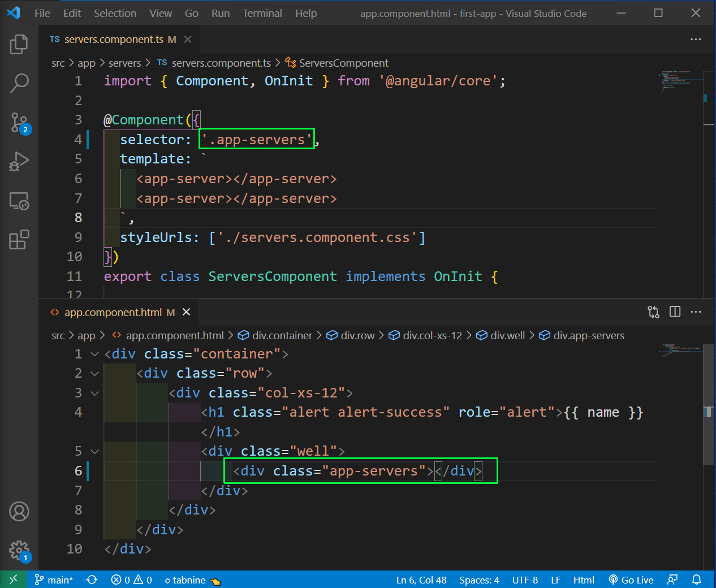The image size is (716, 588).
Task: Start Go Live server
Action: (x=631, y=580)
